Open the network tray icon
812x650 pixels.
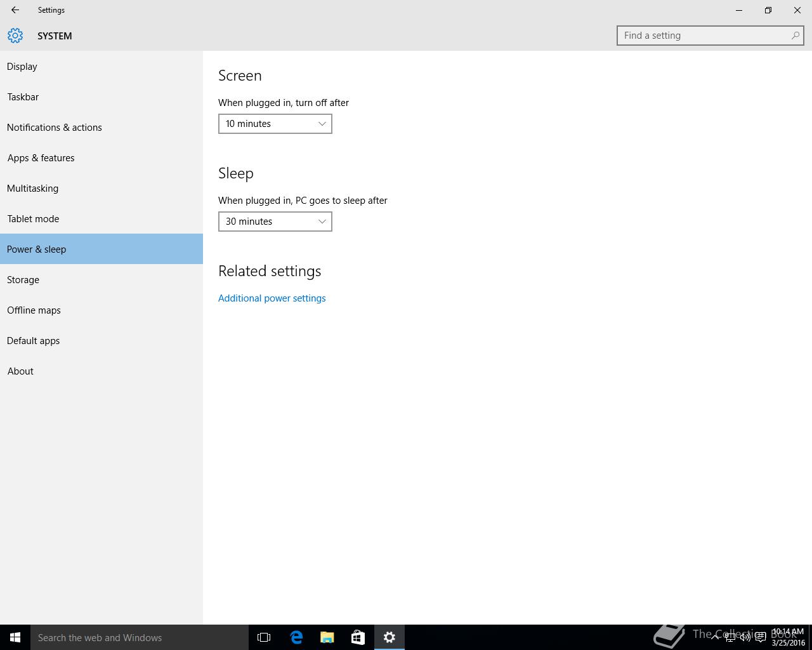coord(730,637)
